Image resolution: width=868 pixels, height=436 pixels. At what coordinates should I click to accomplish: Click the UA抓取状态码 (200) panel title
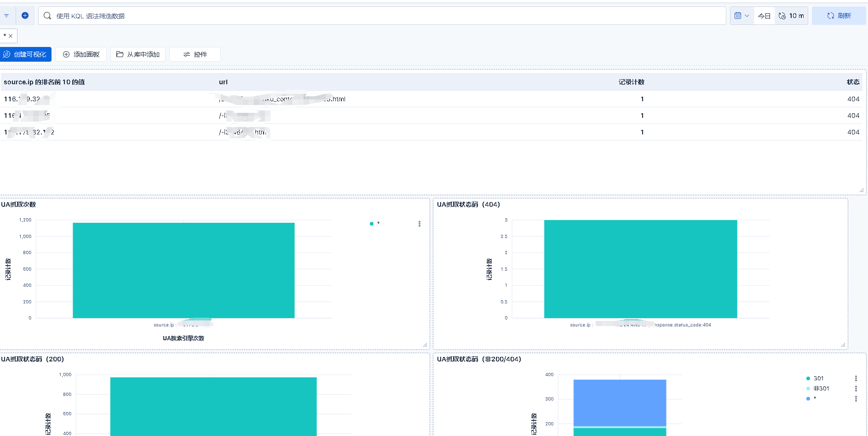click(32, 359)
